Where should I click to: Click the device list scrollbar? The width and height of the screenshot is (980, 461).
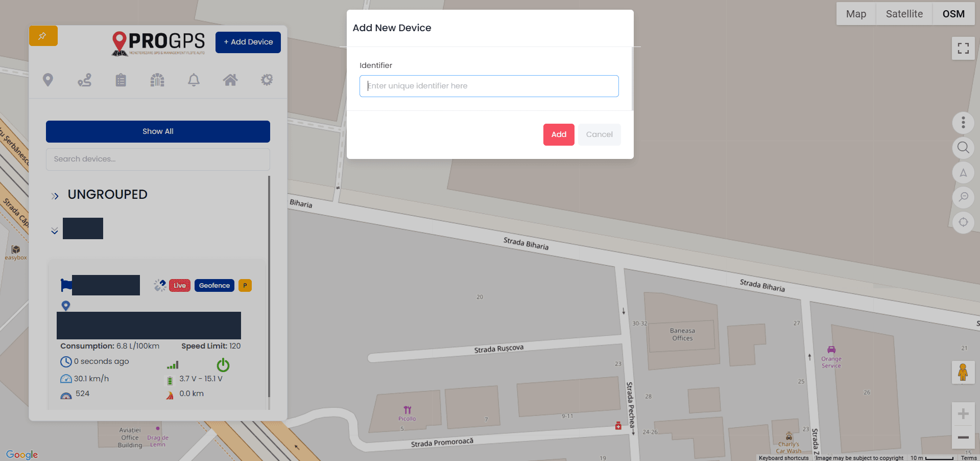coord(269,286)
